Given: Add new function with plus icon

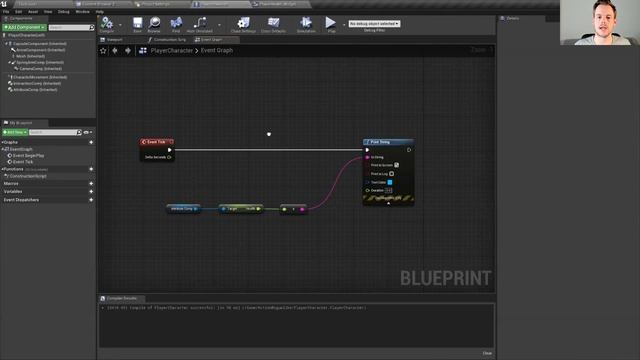Looking at the screenshot, I should (91, 169).
